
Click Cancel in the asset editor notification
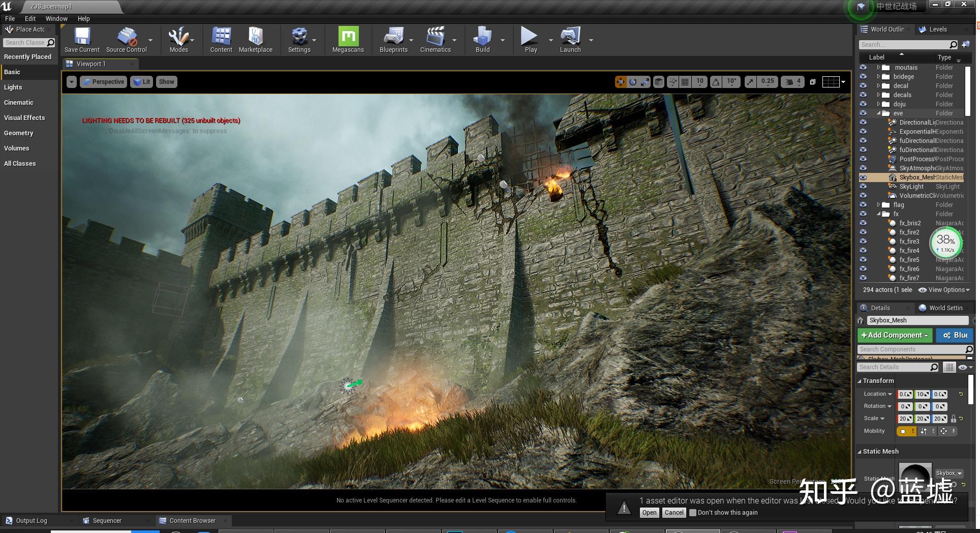(674, 513)
